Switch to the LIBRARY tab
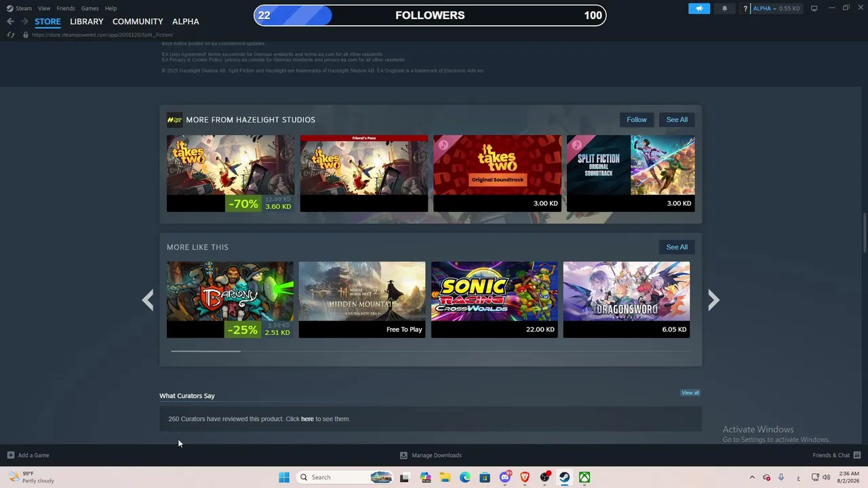 (87, 22)
